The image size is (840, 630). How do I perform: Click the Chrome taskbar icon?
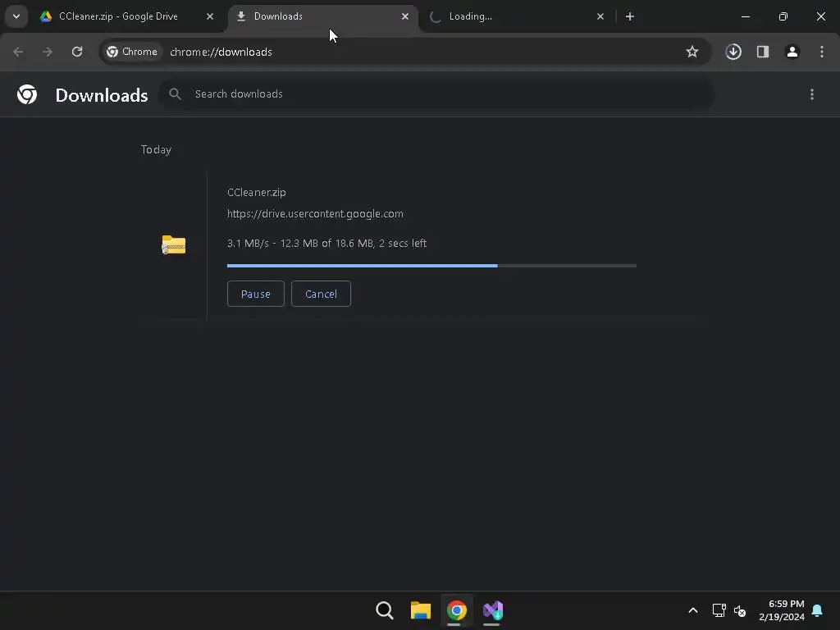pos(456,610)
